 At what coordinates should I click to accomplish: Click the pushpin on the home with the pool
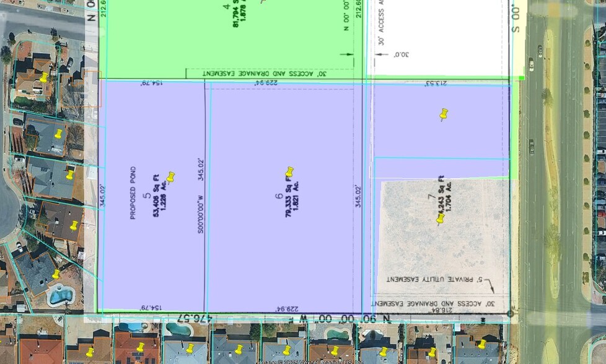tap(57, 273)
